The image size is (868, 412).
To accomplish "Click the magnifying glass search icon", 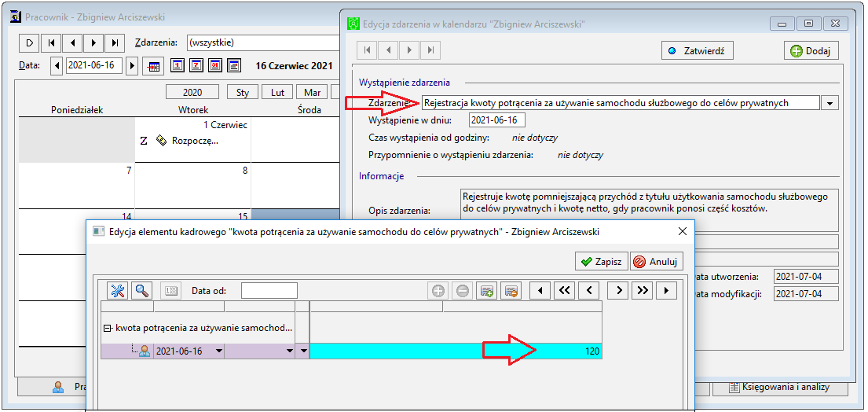I will click(142, 291).
